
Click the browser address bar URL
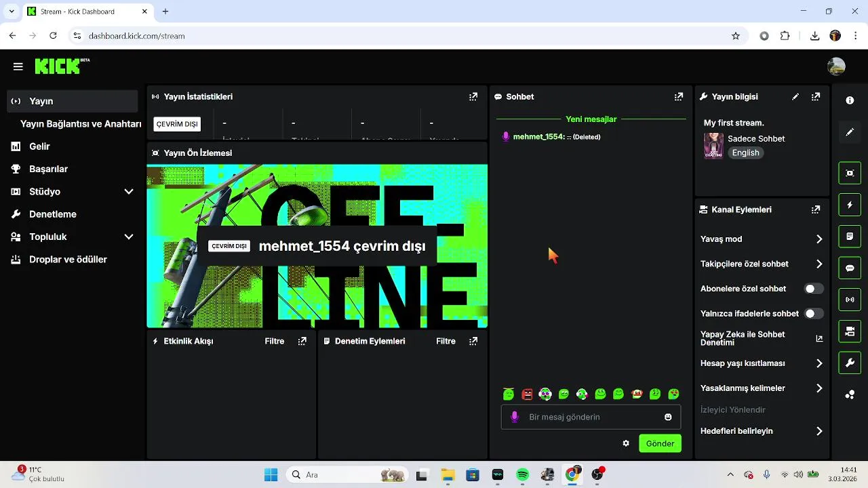(x=136, y=36)
